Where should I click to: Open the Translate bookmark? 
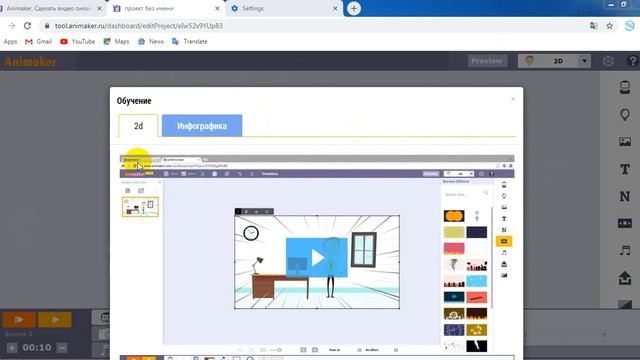(190, 42)
